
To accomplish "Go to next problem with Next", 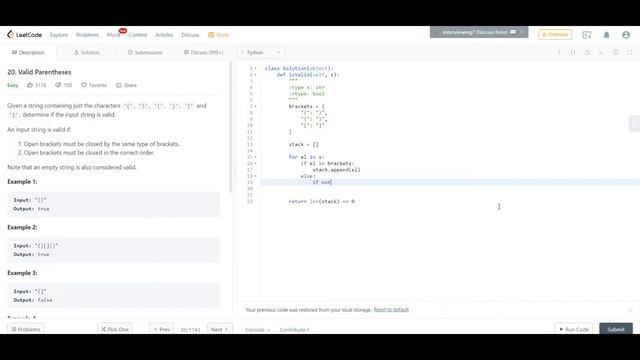I will pos(220,329).
